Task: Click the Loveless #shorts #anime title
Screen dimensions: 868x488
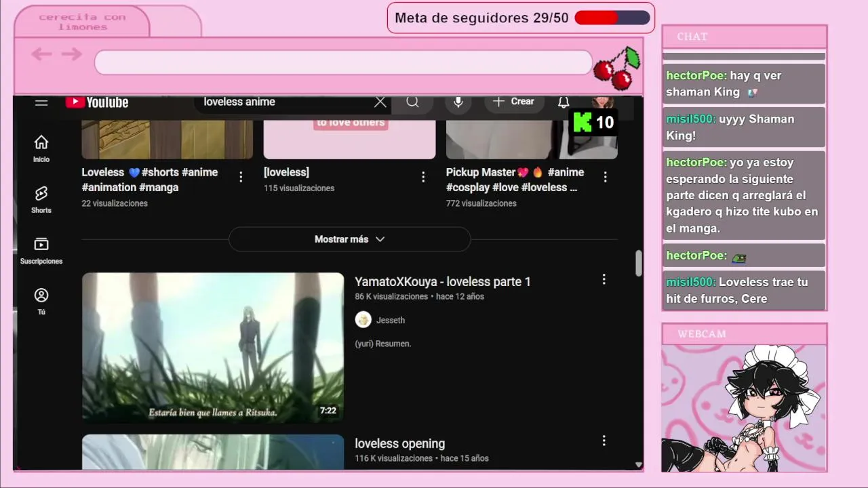Action: point(150,180)
